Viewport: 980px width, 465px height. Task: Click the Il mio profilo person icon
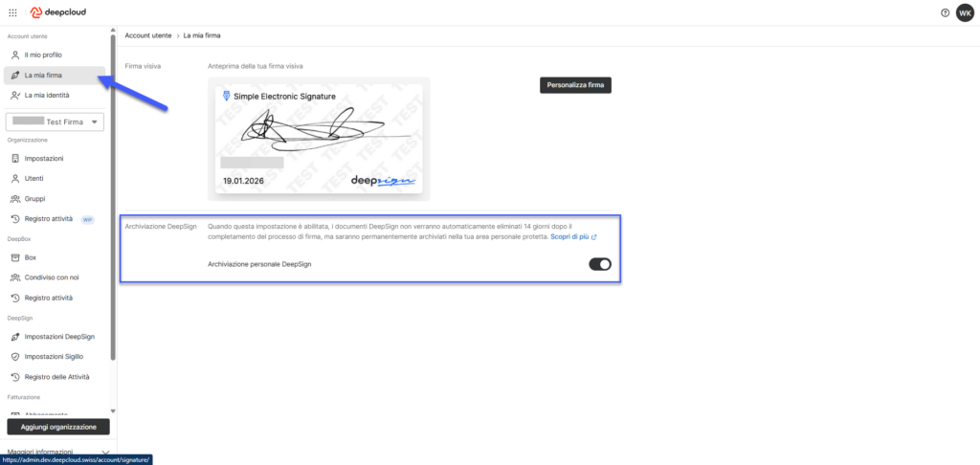tap(15, 55)
